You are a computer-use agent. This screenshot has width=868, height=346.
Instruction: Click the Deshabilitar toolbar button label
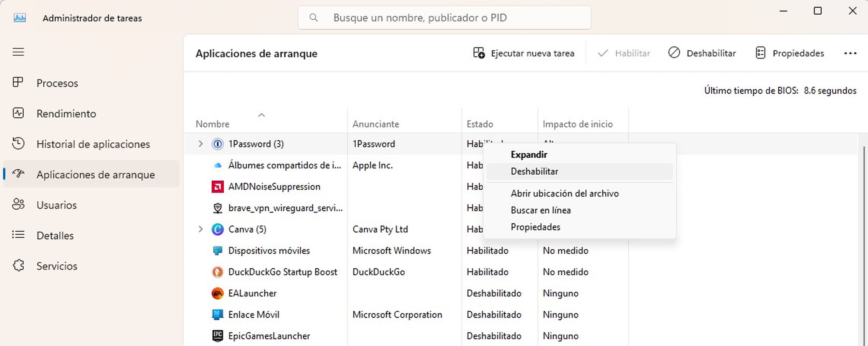click(x=711, y=53)
